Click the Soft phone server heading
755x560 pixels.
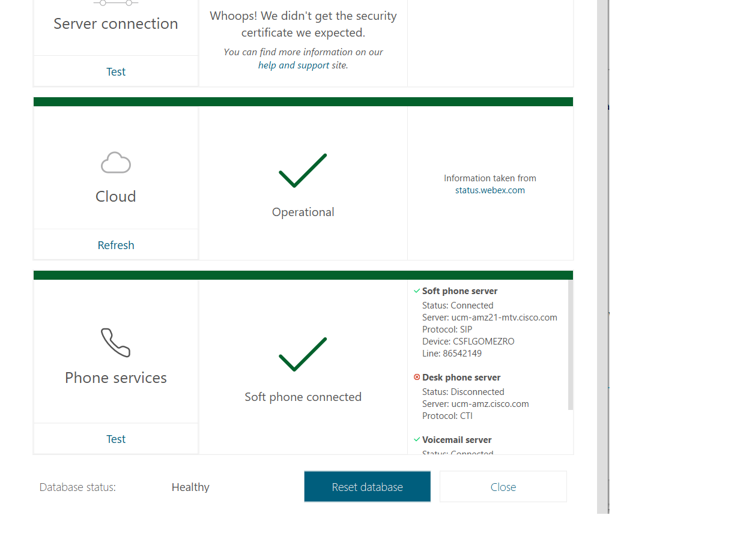click(459, 291)
